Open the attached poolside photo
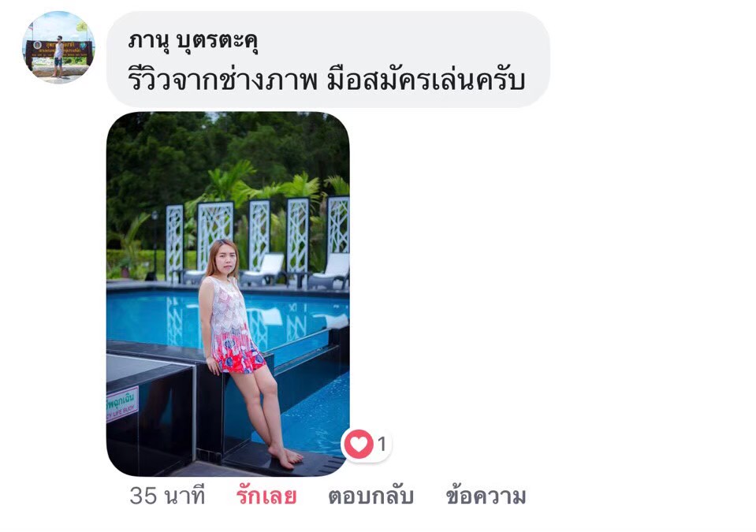The height and width of the screenshot is (532, 756). tap(228, 294)
